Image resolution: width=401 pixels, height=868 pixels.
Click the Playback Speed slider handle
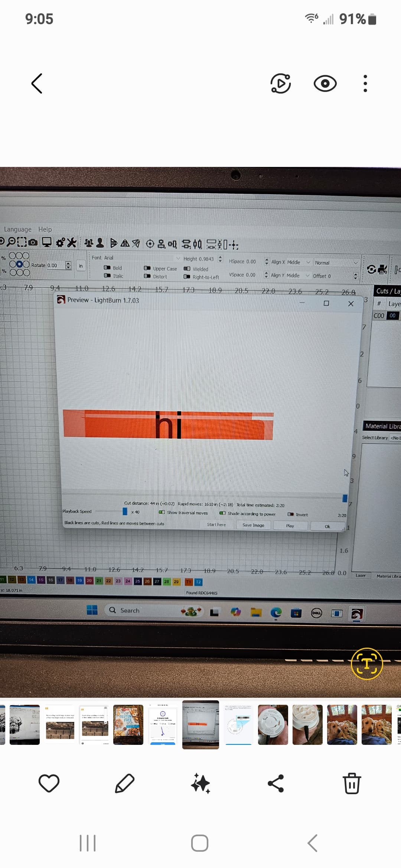[x=125, y=511]
